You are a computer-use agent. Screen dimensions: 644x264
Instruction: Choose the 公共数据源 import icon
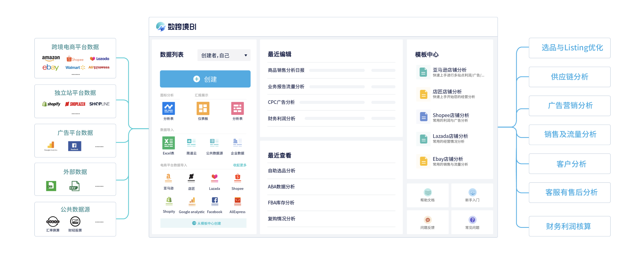[214, 143]
